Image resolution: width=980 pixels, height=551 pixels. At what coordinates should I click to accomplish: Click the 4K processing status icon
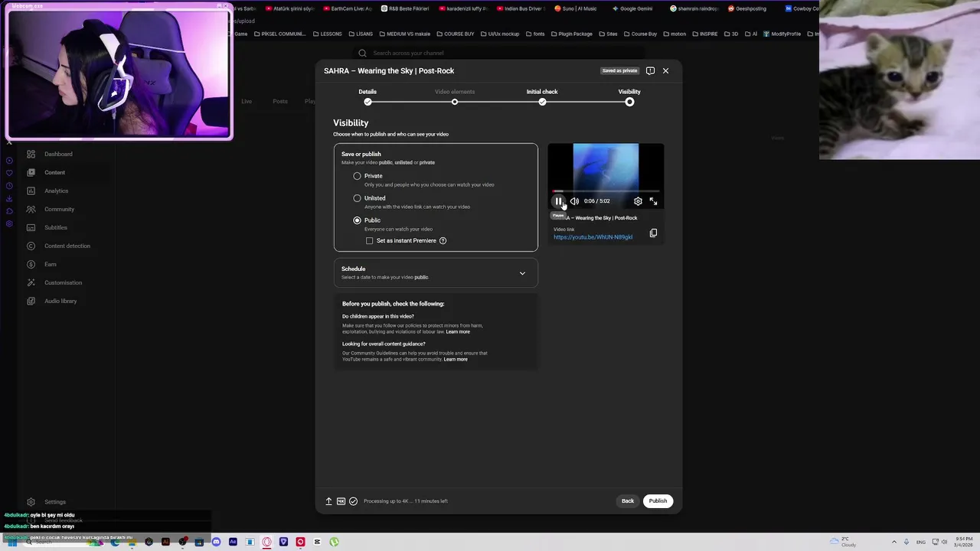[341, 501]
